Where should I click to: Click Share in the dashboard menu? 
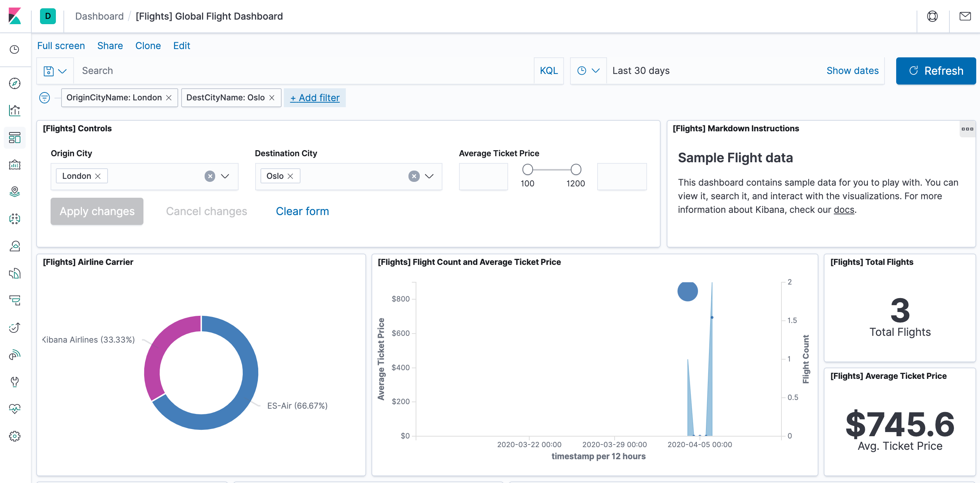click(110, 46)
